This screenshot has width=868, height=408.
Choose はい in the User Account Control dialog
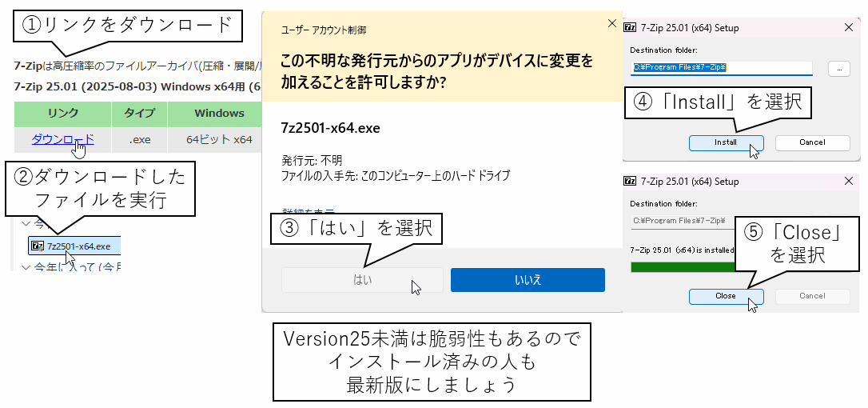363,280
